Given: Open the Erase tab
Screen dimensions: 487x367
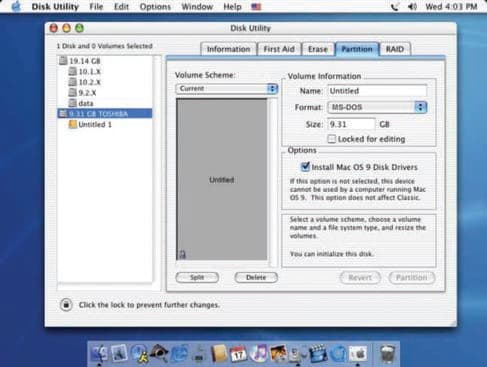Looking at the screenshot, I should click(318, 49).
